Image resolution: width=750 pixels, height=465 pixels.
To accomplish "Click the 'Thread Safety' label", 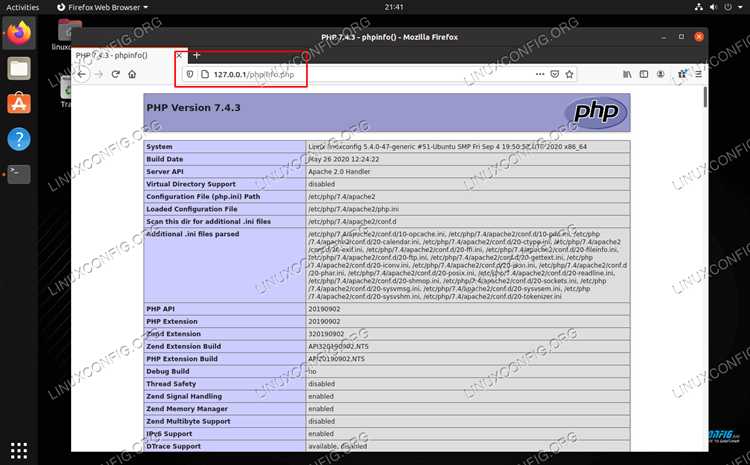I will (x=171, y=384).
